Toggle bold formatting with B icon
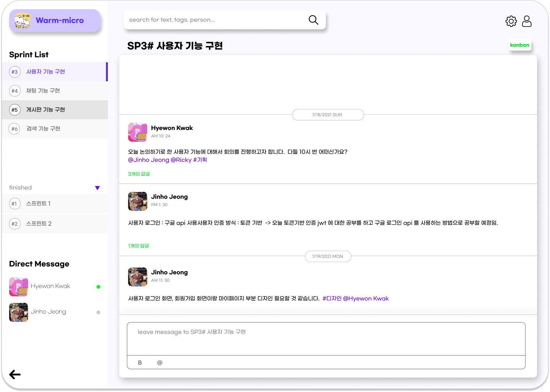 (140, 363)
